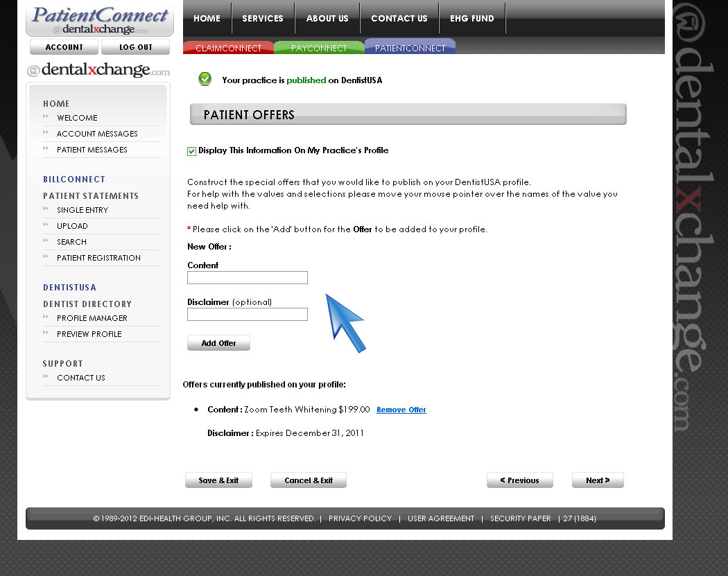728x576 pixels.
Task: Switch to the PAYCONNECT tab
Action: (x=319, y=48)
